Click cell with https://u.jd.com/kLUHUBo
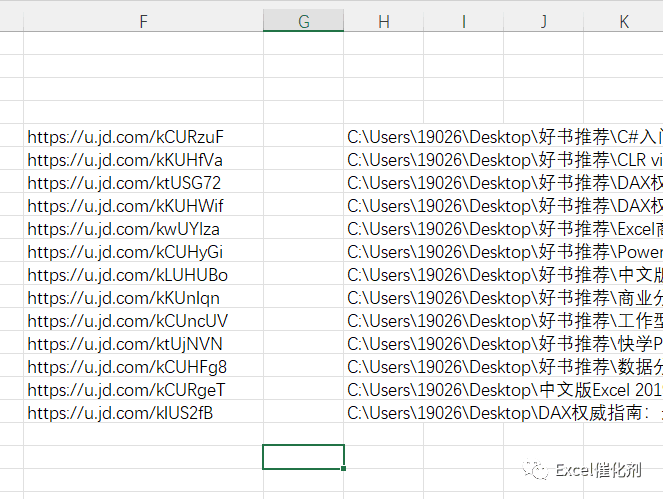This screenshot has height=499, width=663. click(x=143, y=273)
